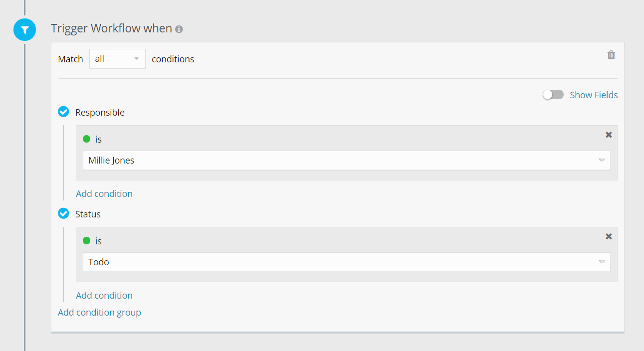The height and width of the screenshot is (351, 644).
Task: Click the Responsible field label
Action: (x=100, y=113)
